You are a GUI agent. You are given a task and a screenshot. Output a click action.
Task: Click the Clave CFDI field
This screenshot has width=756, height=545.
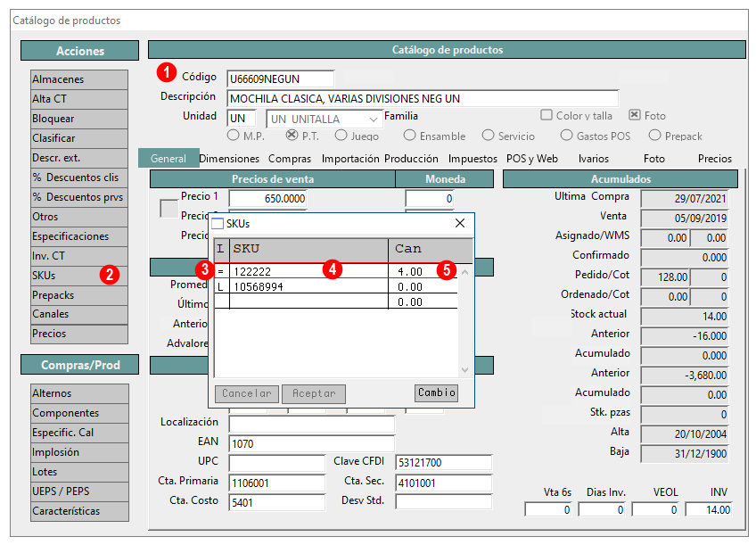click(x=444, y=463)
